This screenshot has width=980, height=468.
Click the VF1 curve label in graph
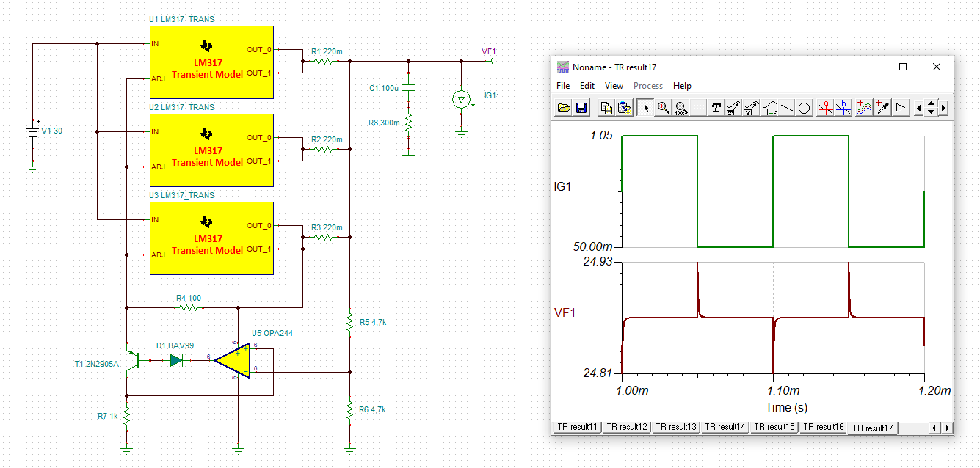click(x=565, y=313)
